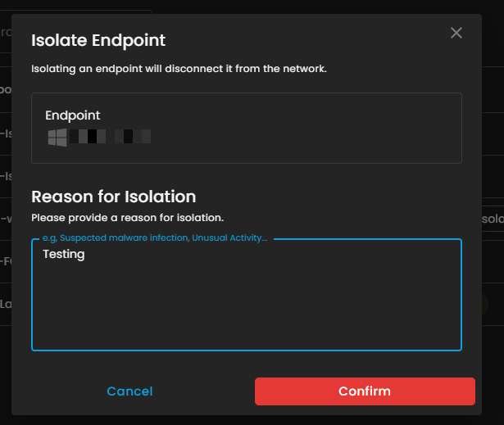Confirm the endpoint isolation

point(365,391)
